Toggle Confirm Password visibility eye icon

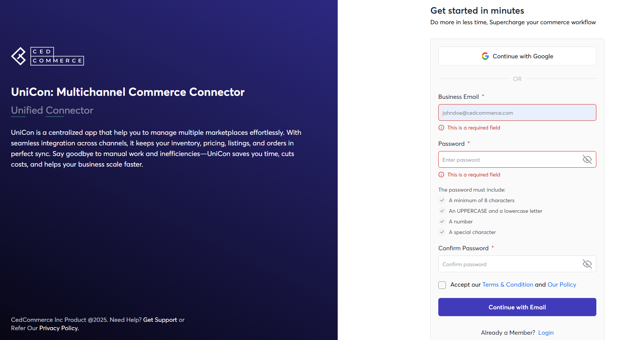click(x=587, y=264)
